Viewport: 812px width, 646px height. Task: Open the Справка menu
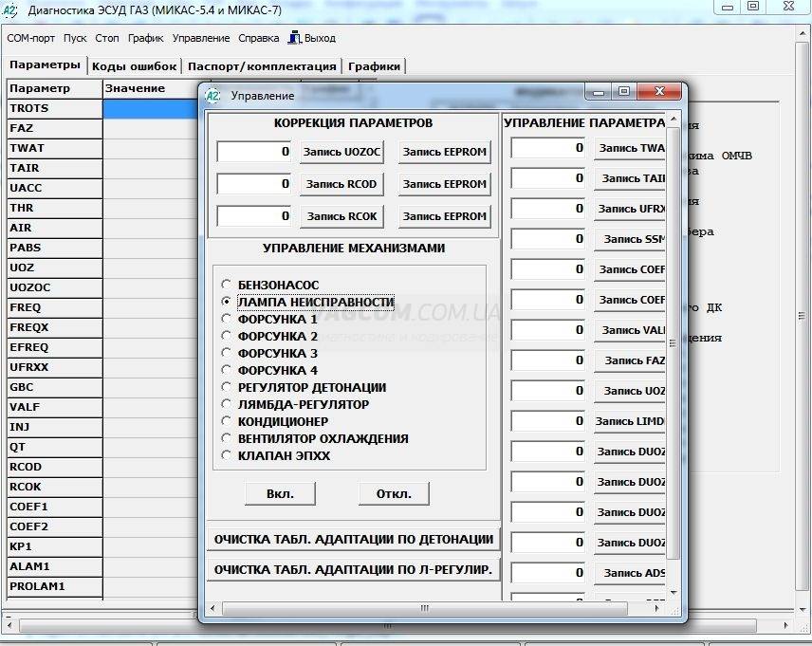[x=258, y=38]
